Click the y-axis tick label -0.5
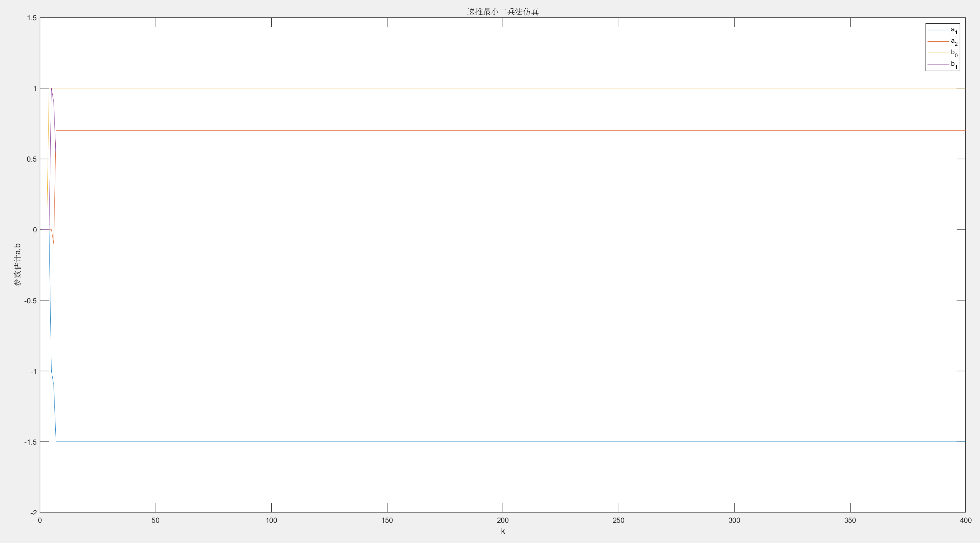The image size is (980, 543). click(30, 300)
